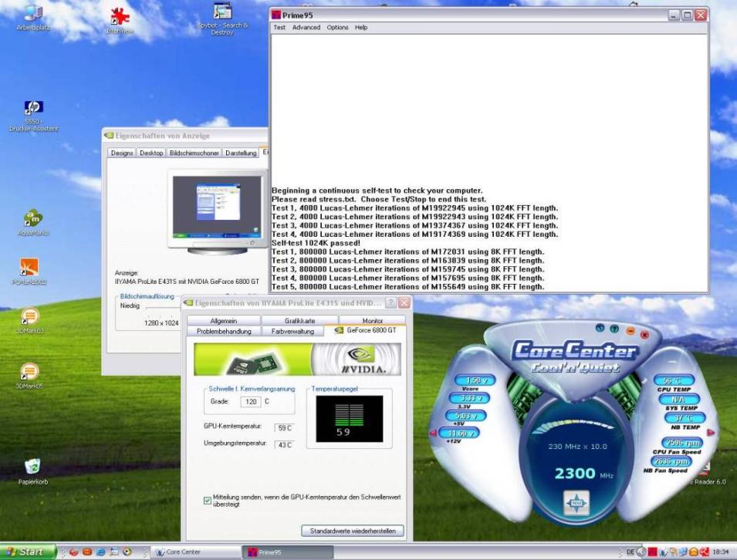Click the 1280 x 1024 resolution text
The height and width of the screenshot is (560, 737).
(161, 323)
